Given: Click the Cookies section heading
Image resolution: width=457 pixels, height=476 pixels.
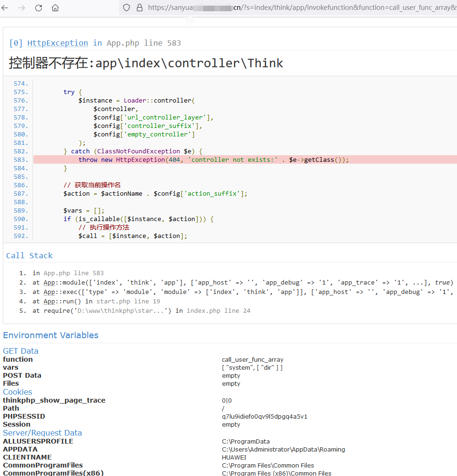Looking at the screenshot, I should pos(17,392).
